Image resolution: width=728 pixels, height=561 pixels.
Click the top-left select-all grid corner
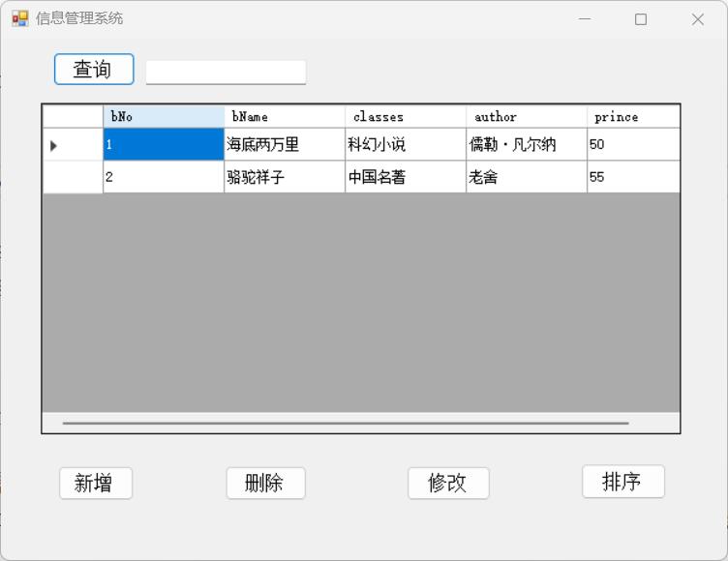click(x=73, y=116)
